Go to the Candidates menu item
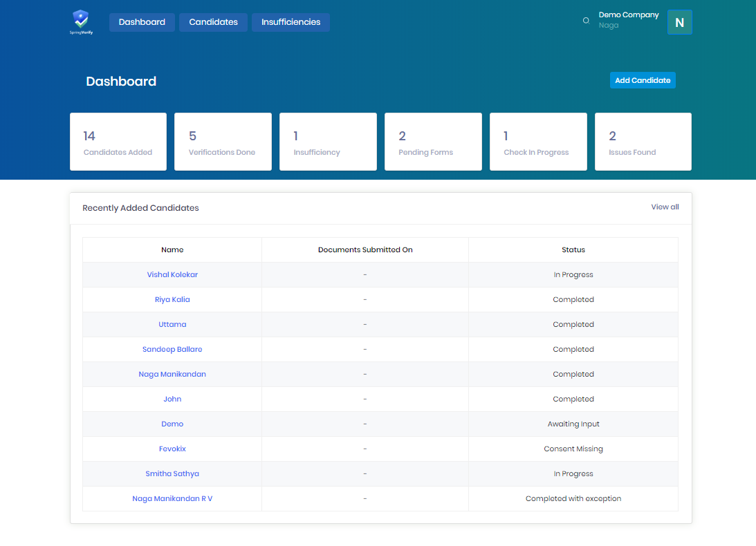 (213, 22)
